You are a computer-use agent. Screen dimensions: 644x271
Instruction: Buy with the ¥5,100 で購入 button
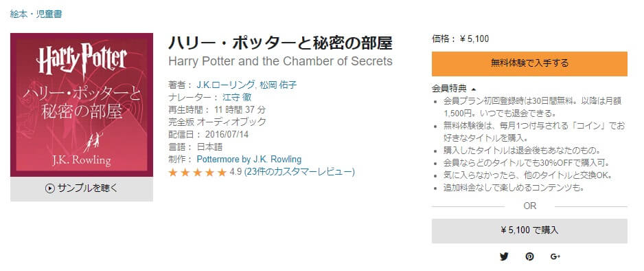click(x=529, y=230)
